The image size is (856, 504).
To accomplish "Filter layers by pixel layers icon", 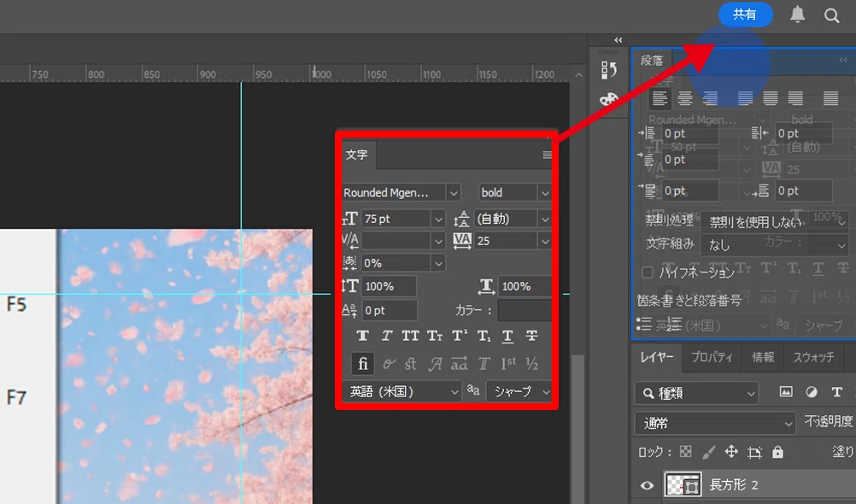I will pos(786,391).
